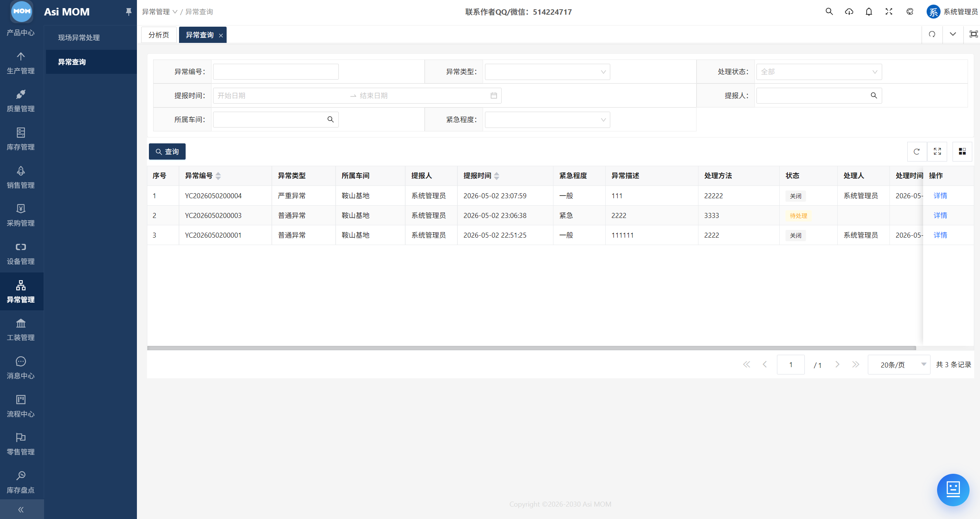Click the 待处理 status tag
Image resolution: width=980 pixels, height=519 pixels.
coord(798,216)
